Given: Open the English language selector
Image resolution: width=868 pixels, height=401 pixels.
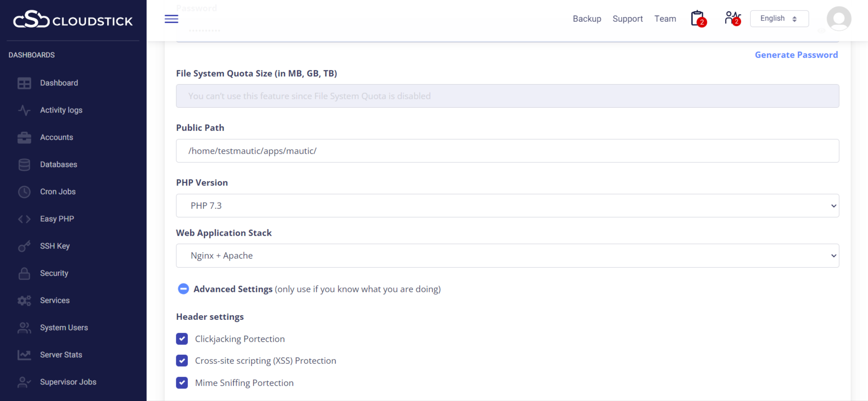Looking at the screenshot, I should [x=779, y=19].
